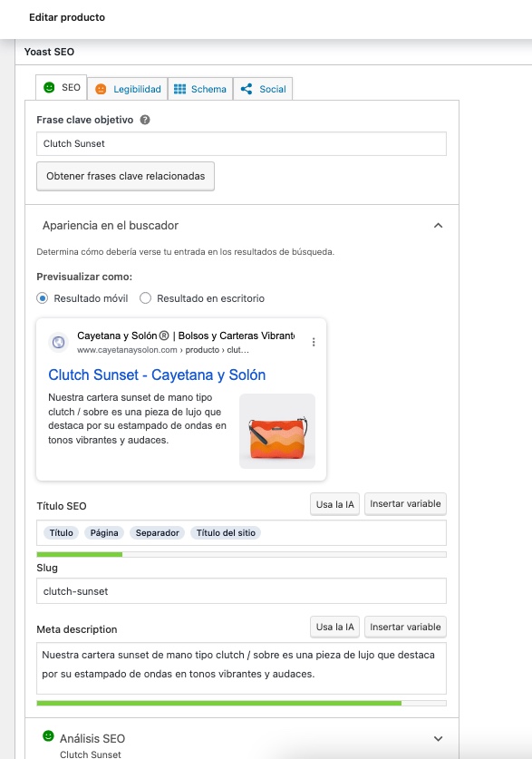Click the Schema grid icon
The height and width of the screenshot is (759, 532).
(180, 89)
